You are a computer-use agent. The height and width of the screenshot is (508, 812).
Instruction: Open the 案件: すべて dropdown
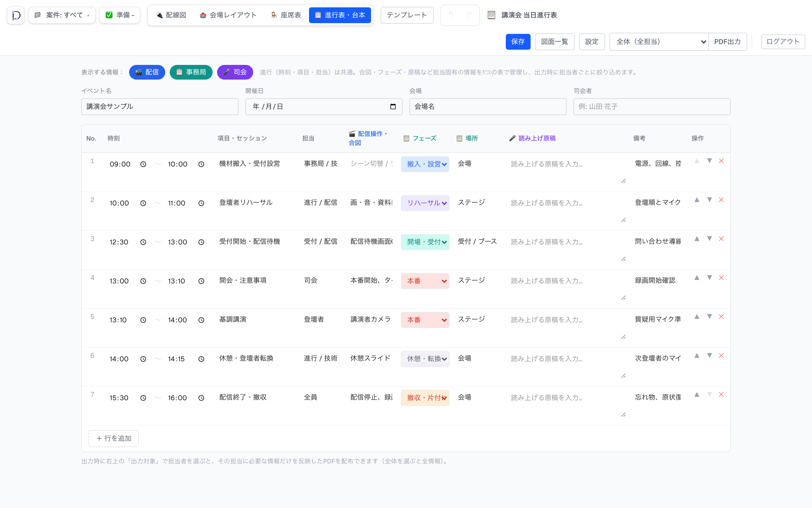[x=62, y=15]
